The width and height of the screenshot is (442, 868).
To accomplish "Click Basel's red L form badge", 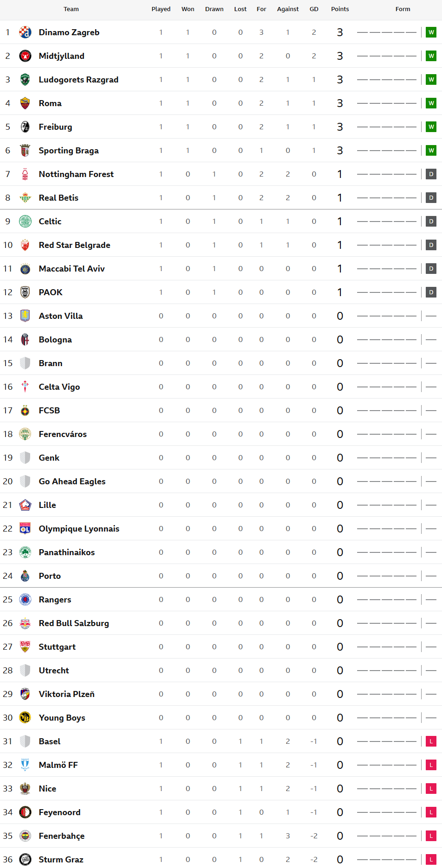I will [x=431, y=741].
